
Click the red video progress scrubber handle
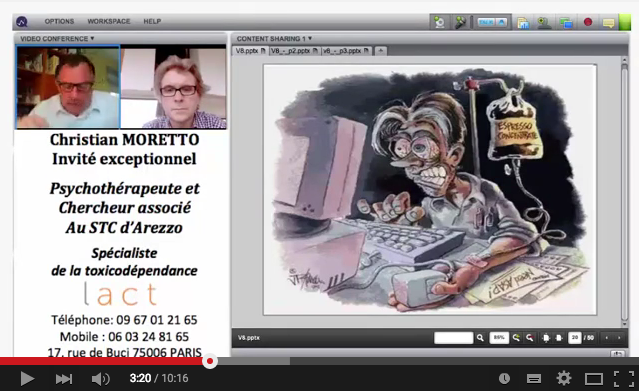[x=209, y=361]
